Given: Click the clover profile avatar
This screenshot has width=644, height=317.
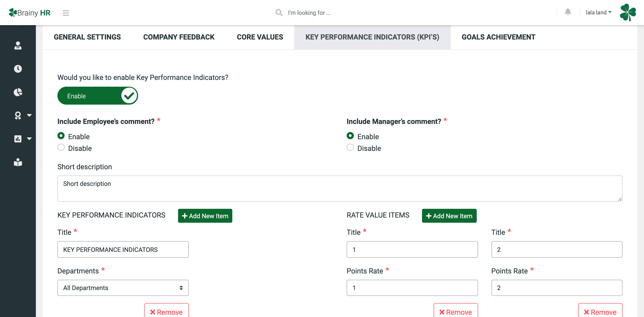Looking at the screenshot, I should pyautogui.click(x=628, y=12).
